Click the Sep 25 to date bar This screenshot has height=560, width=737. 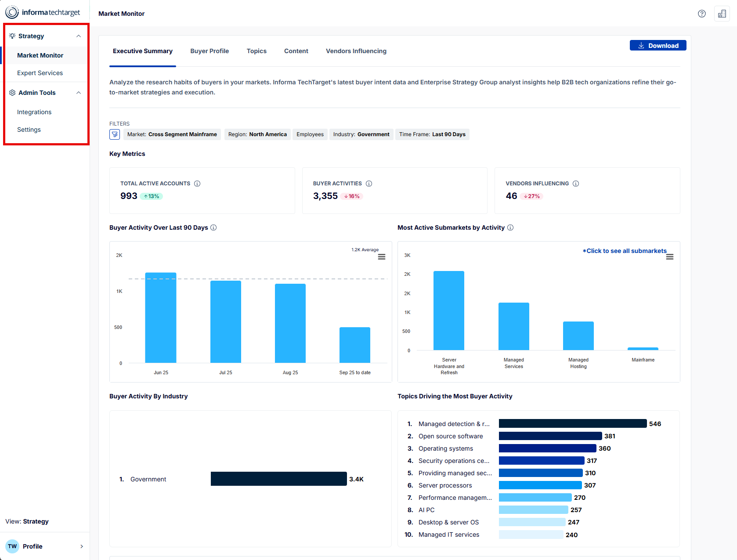[x=355, y=345]
